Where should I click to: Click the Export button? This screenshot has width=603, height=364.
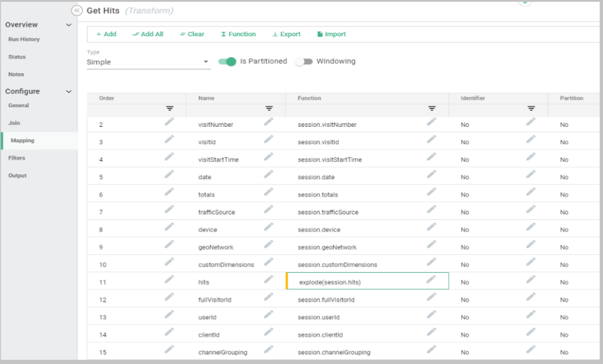[287, 34]
